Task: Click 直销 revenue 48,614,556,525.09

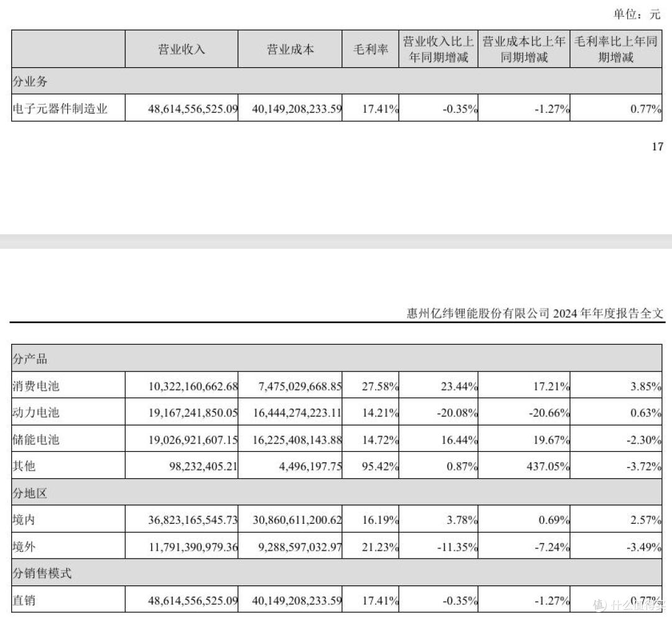Action: pyautogui.click(x=193, y=600)
